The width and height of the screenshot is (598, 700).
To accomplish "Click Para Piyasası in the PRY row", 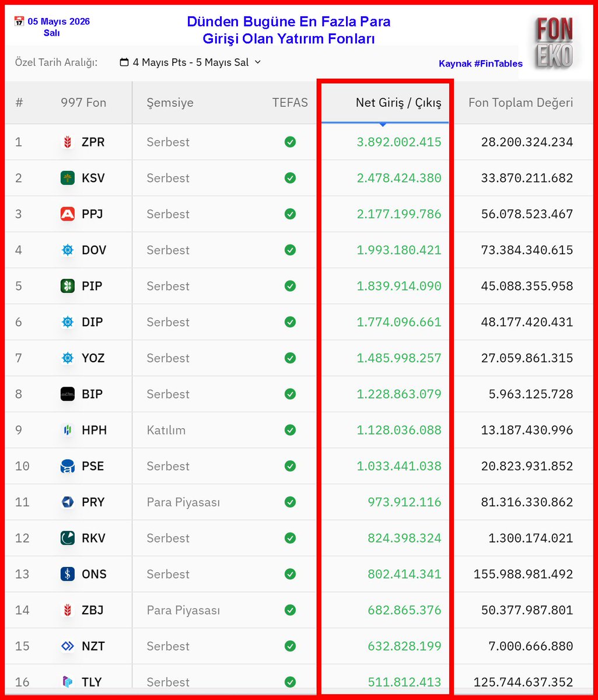I will (183, 502).
